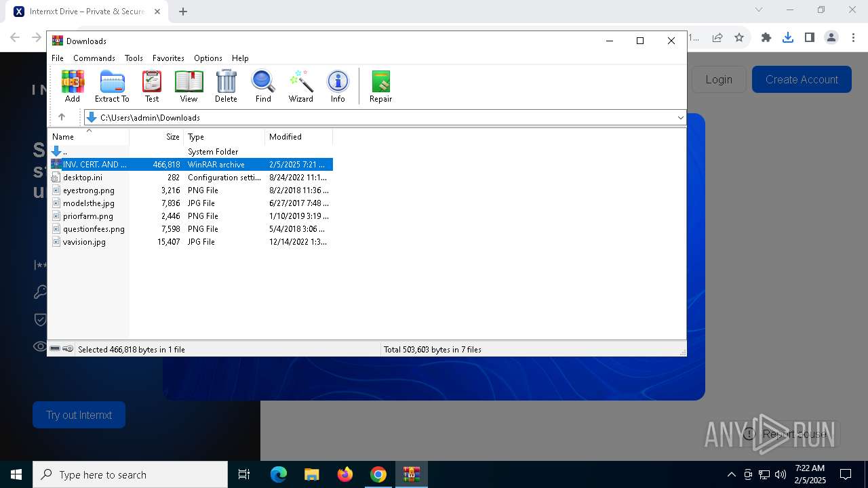
Task: Go up one folder with arrow icon
Action: [x=62, y=117]
